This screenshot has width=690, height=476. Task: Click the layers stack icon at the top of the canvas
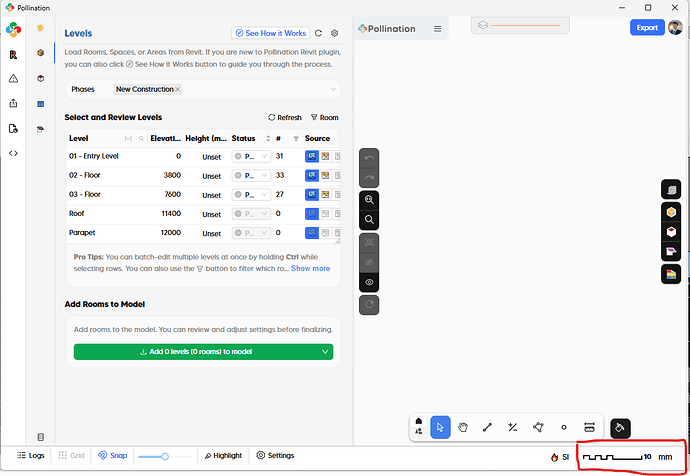coord(483,25)
